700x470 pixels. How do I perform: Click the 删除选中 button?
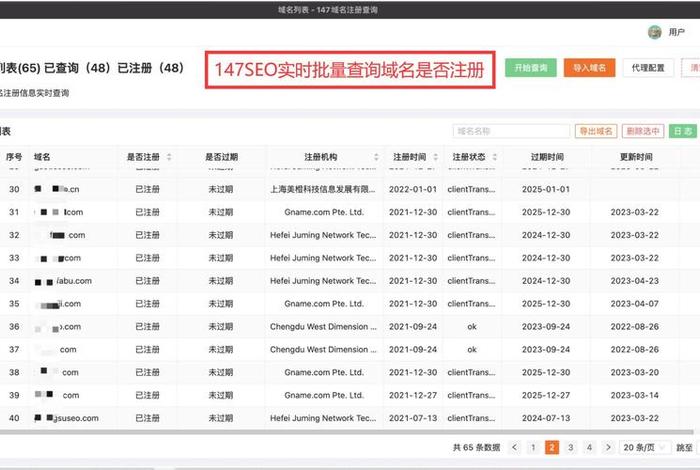tap(643, 131)
